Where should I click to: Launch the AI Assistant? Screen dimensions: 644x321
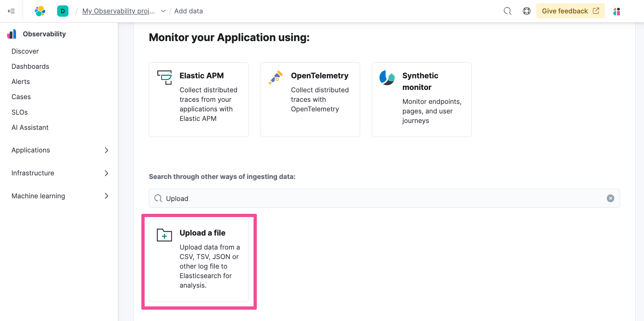tap(30, 127)
